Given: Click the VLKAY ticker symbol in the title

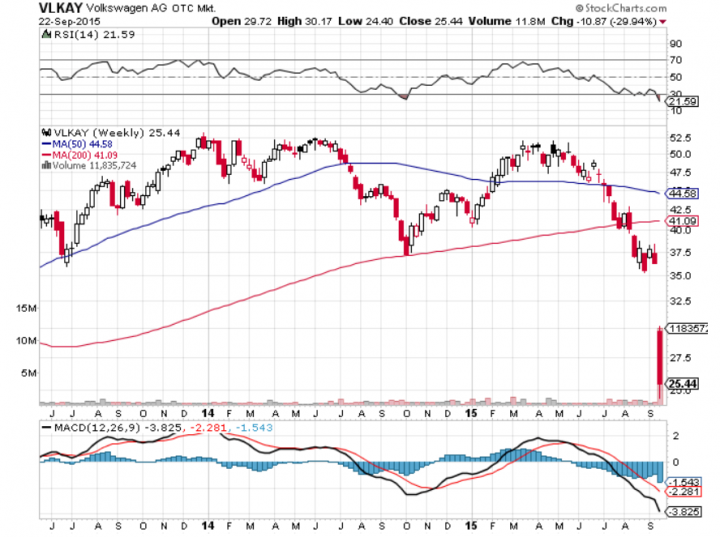Looking at the screenshot, I should [x=61, y=8].
